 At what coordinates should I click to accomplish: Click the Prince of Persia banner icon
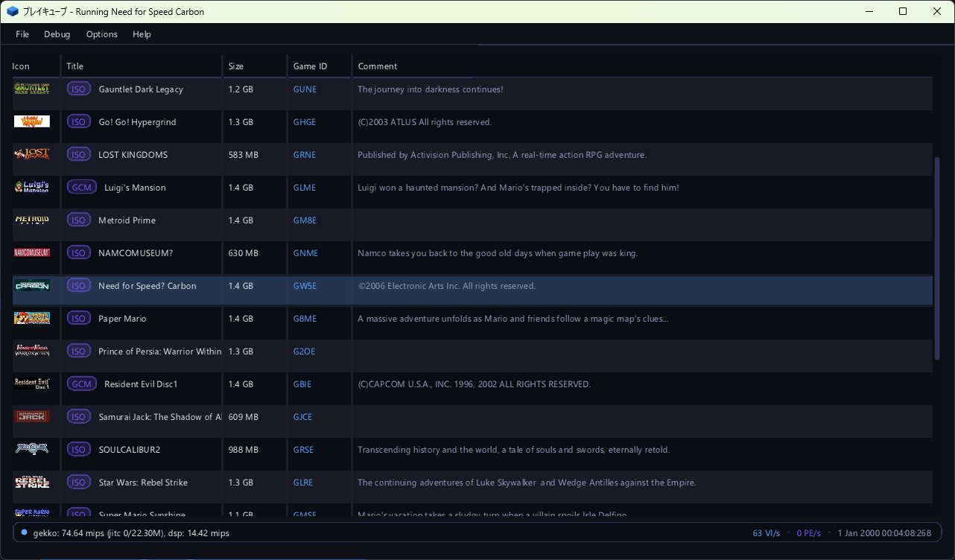(x=32, y=351)
